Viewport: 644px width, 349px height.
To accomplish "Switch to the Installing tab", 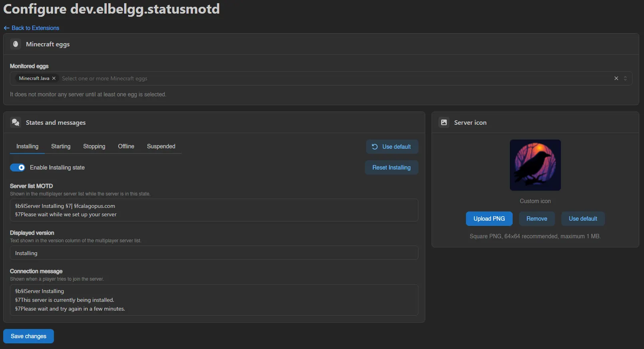I will 27,146.
